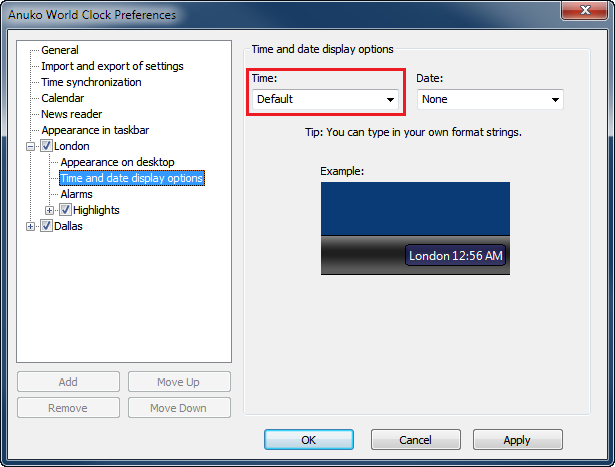
Task: Select Appearance in taskbar
Action: pos(95,130)
